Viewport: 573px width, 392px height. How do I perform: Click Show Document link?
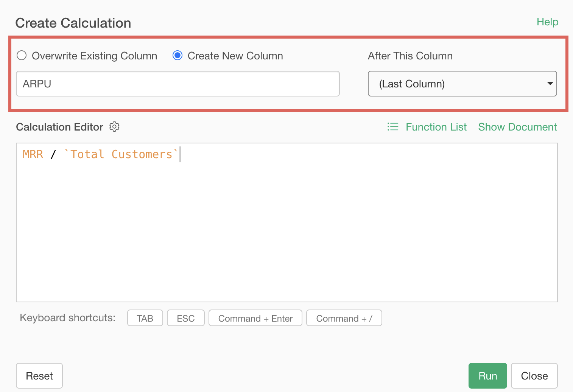click(x=517, y=127)
